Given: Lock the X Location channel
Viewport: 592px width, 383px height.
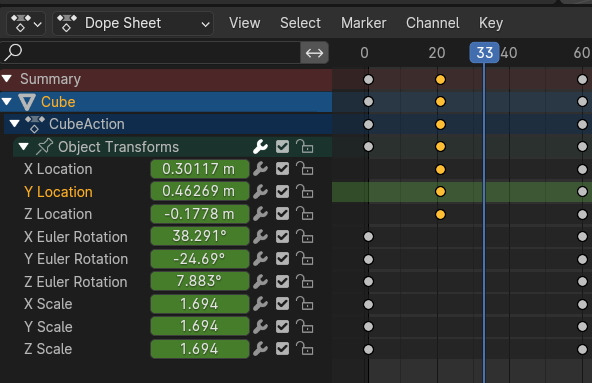Looking at the screenshot, I should pyautogui.click(x=304, y=169).
